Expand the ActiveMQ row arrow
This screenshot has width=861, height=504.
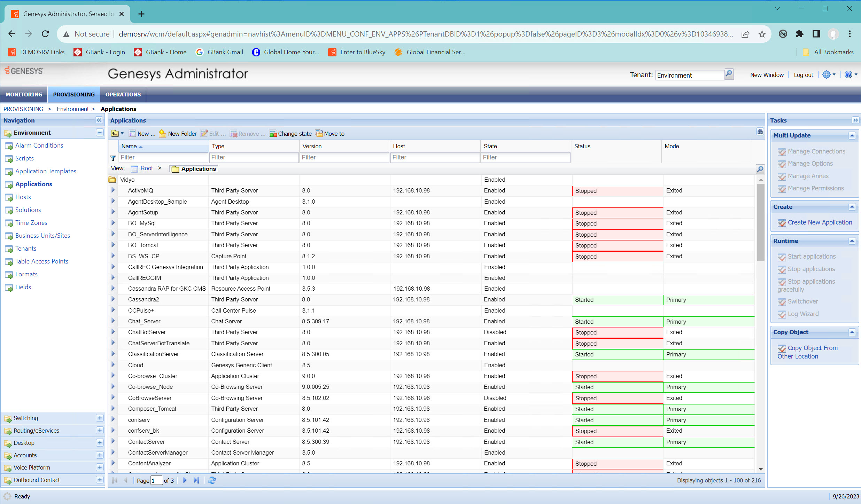point(113,190)
